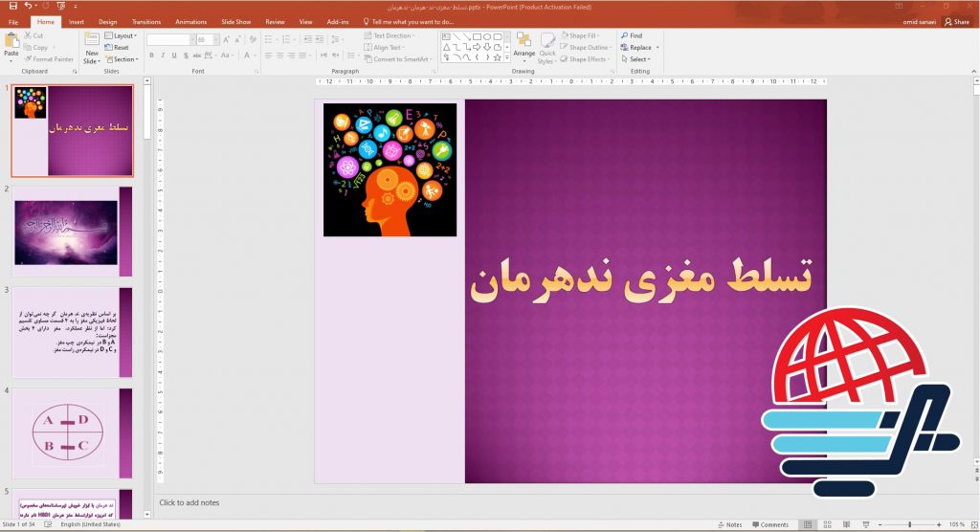Select slide 2 thumbnail with calligraphy image
Screen dimensions: 980x532
72,232
